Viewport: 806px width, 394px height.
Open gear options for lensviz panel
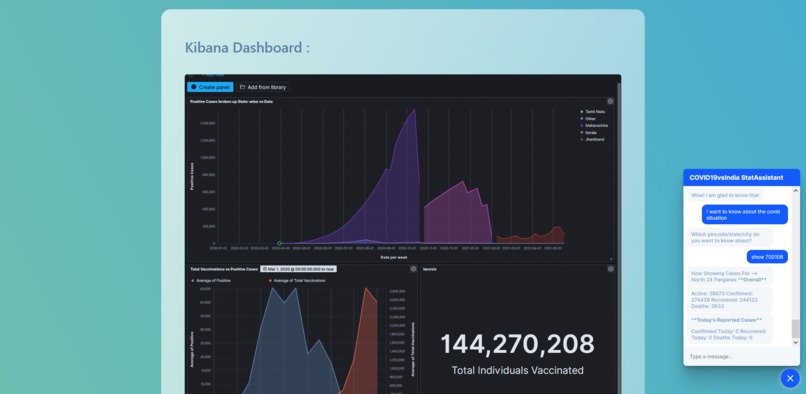[610, 269]
